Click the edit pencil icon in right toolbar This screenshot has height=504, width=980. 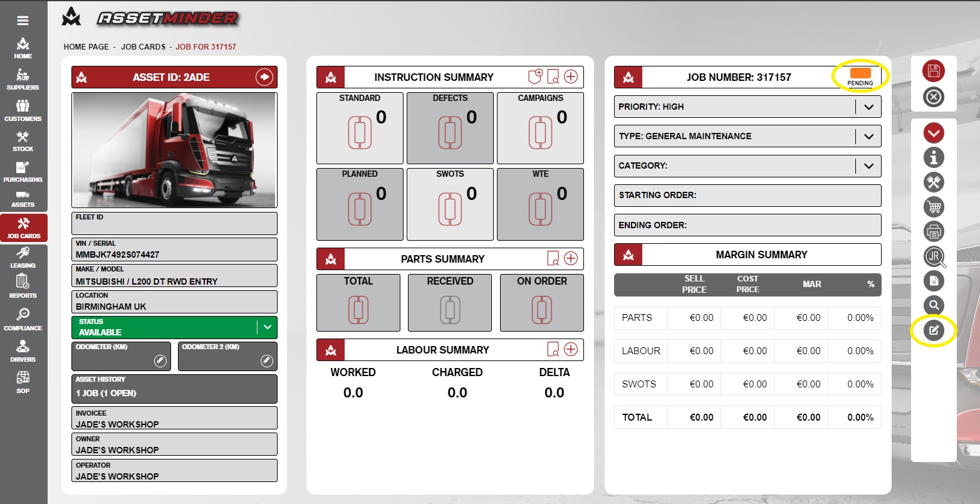pyautogui.click(x=934, y=330)
